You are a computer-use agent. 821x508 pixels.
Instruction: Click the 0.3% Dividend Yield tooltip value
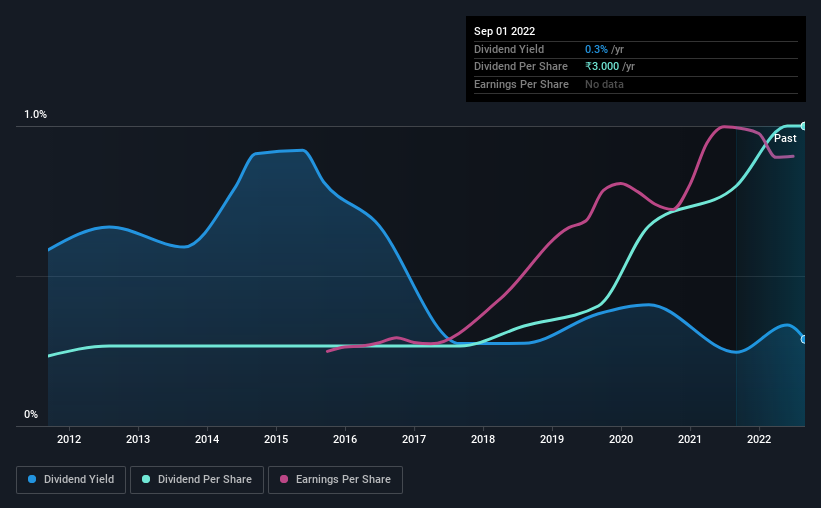pyautogui.click(x=596, y=49)
